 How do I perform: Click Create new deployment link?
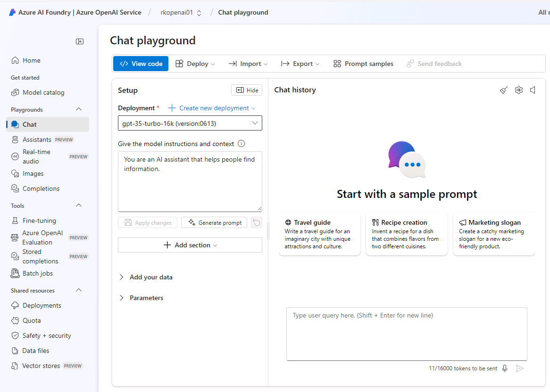(211, 108)
